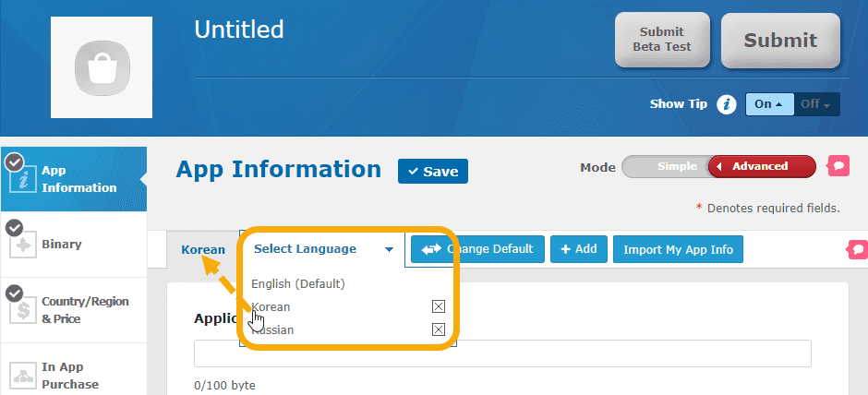Click the pink comment icon beside Import
The image size is (868, 395).
click(x=856, y=249)
